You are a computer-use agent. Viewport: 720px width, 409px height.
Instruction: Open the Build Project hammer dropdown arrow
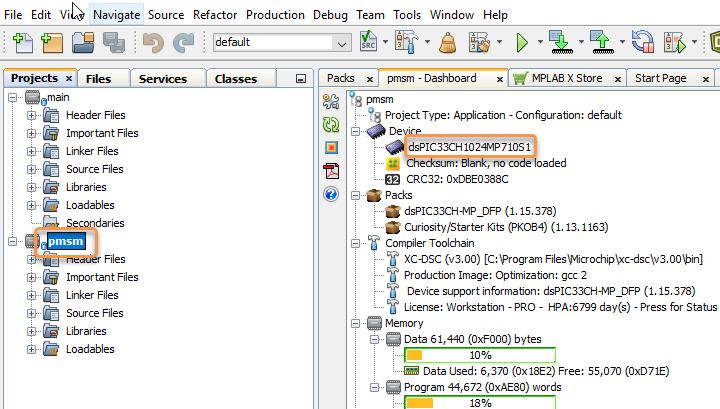click(x=427, y=42)
